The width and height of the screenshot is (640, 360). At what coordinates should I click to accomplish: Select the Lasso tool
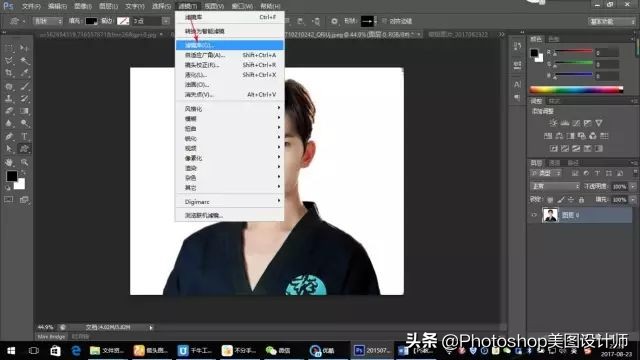coord(9,61)
